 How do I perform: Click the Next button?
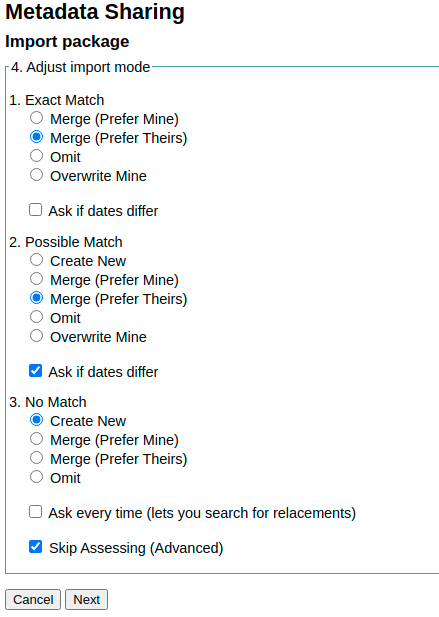click(87, 599)
